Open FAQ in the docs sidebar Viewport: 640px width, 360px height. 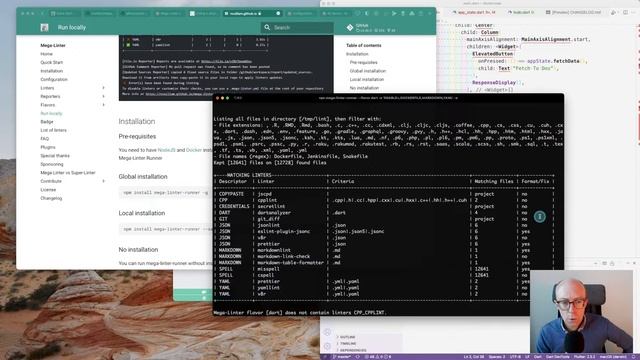click(x=45, y=139)
